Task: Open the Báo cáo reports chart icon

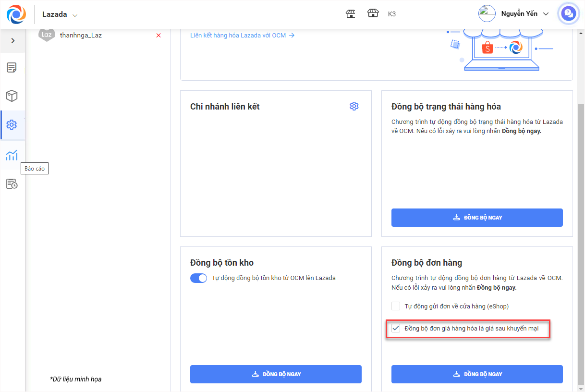Action: coord(12,155)
